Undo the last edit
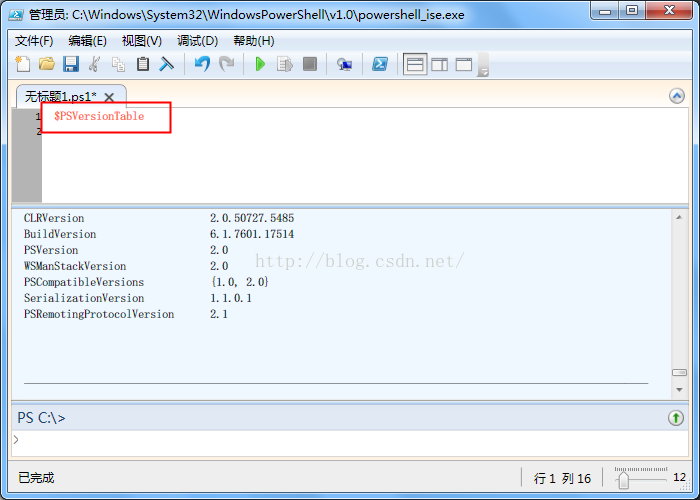This screenshot has width=700, height=500. click(x=202, y=64)
